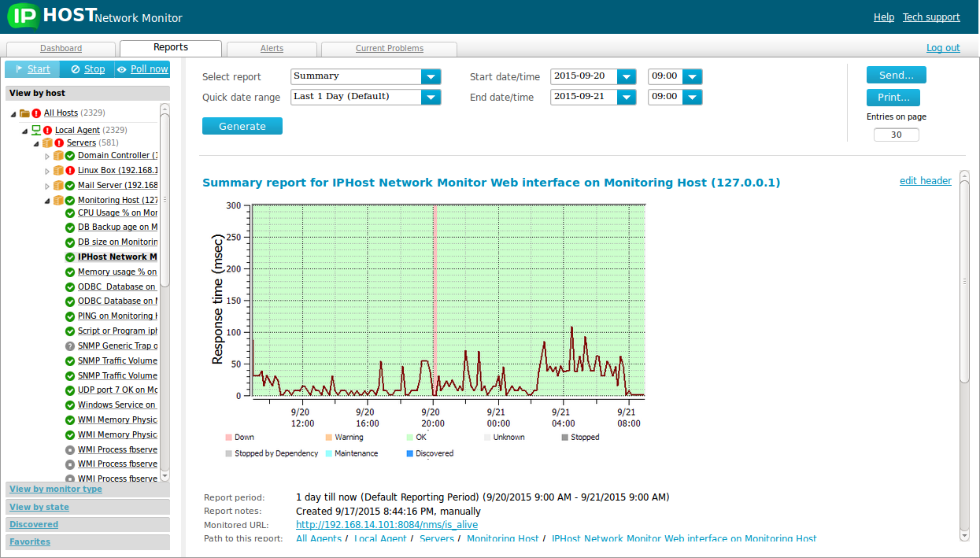Open the Favorites panel

87,541
